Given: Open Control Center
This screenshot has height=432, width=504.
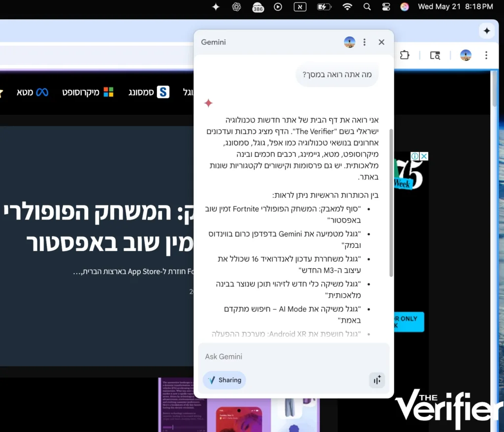Looking at the screenshot, I should 386,7.
